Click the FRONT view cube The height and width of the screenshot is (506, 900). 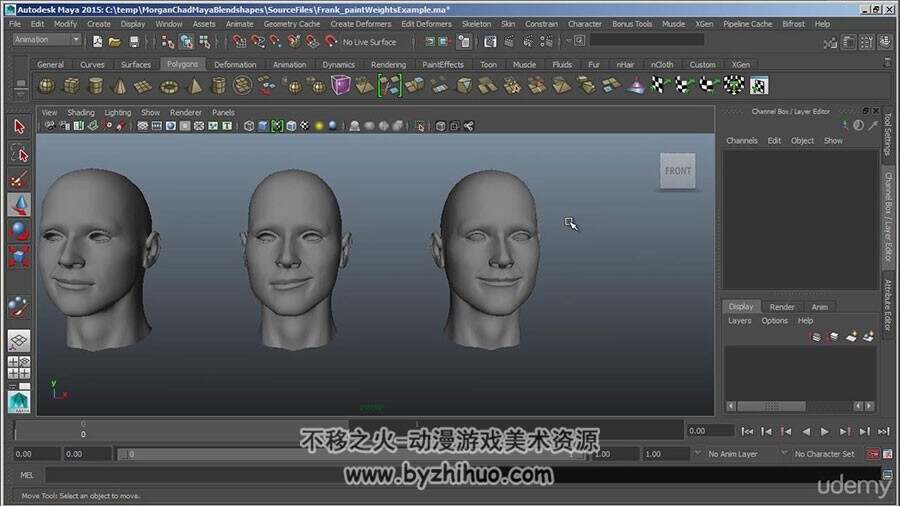coord(678,171)
